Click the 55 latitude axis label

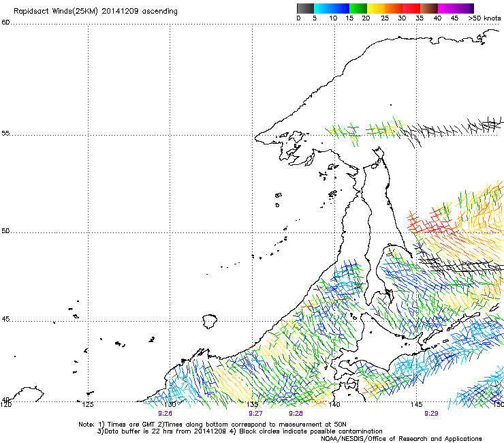5,133
